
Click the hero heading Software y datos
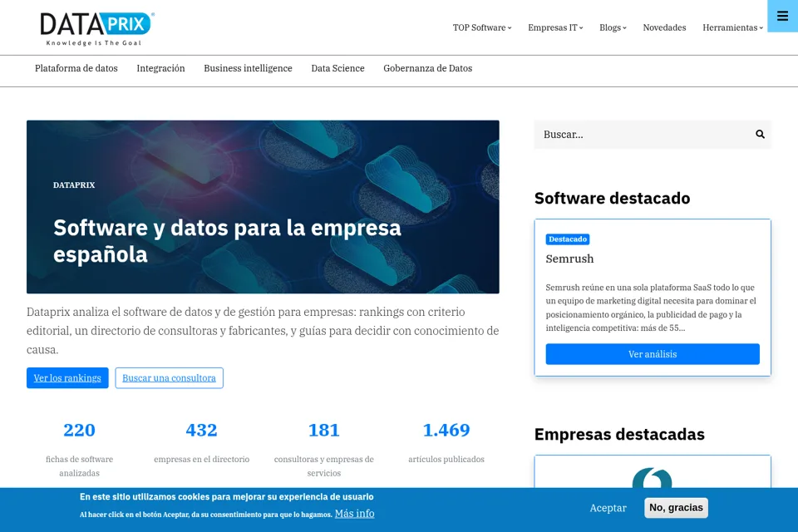point(227,241)
